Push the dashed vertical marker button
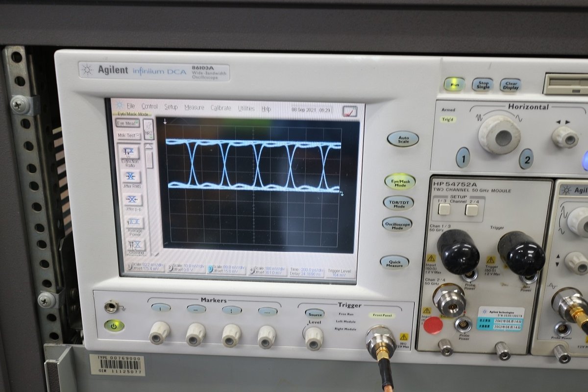 (232, 310)
